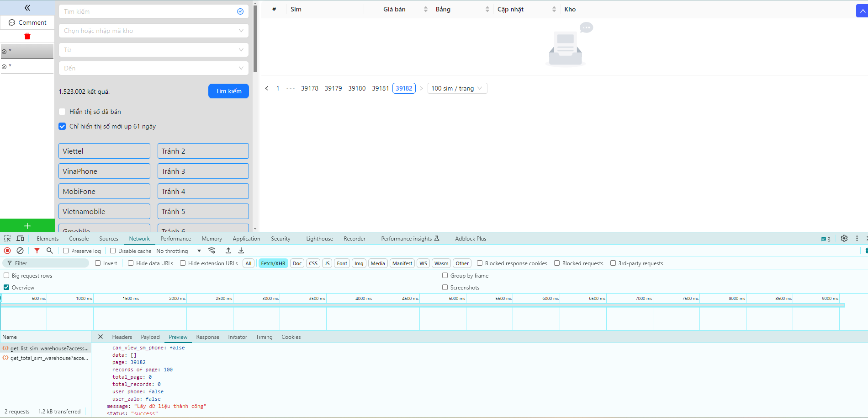Check the Invert filter checkbox
The image size is (868, 418).
(x=98, y=263)
